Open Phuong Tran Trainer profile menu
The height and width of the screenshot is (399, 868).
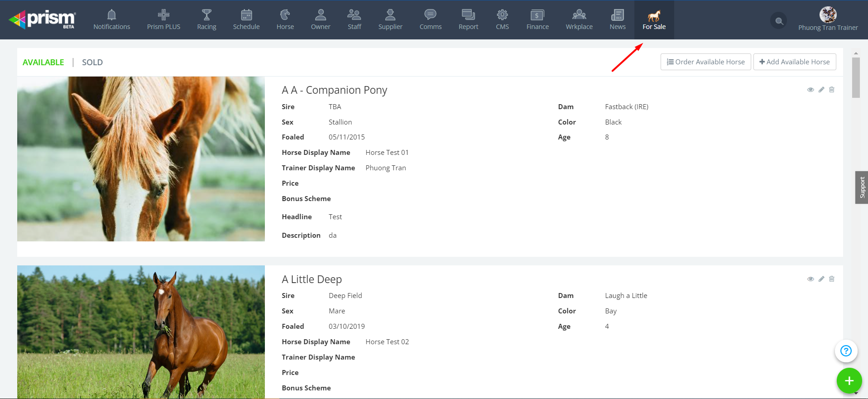point(828,20)
